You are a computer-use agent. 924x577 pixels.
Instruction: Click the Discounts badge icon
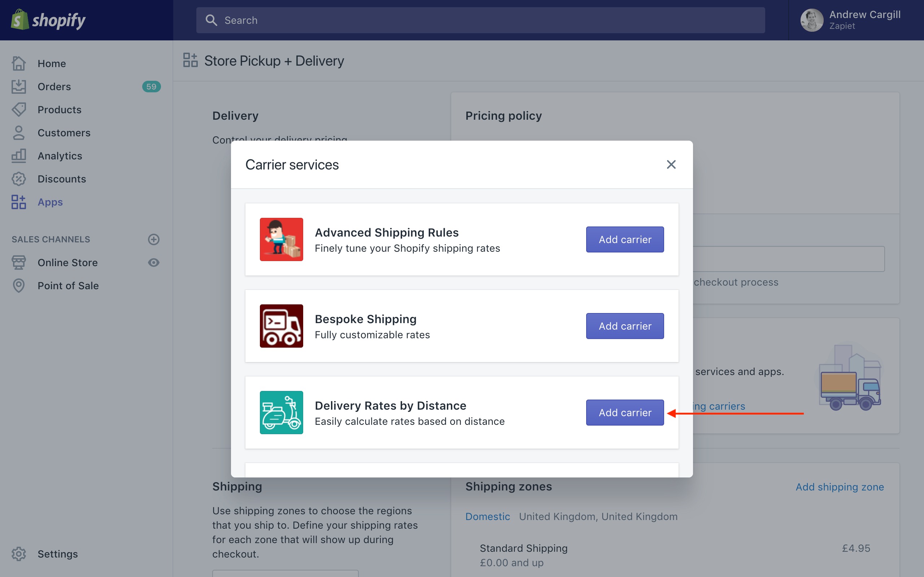(x=19, y=179)
